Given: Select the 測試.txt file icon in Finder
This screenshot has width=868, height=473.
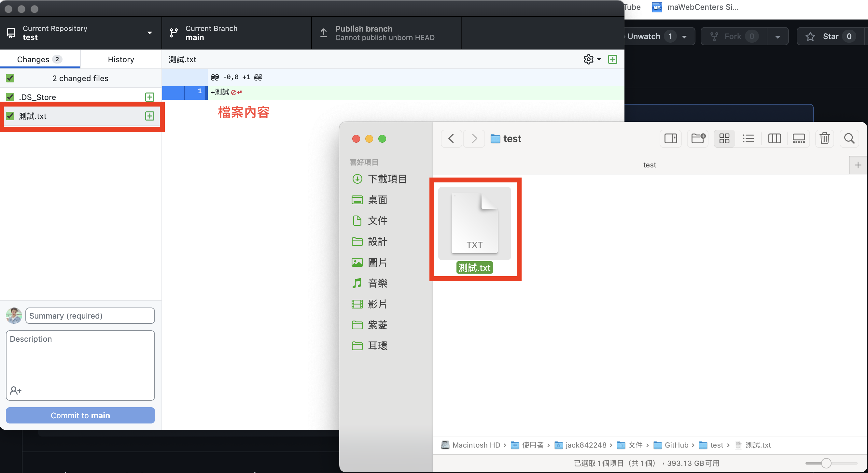Looking at the screenshot, I should click(474, 223).
